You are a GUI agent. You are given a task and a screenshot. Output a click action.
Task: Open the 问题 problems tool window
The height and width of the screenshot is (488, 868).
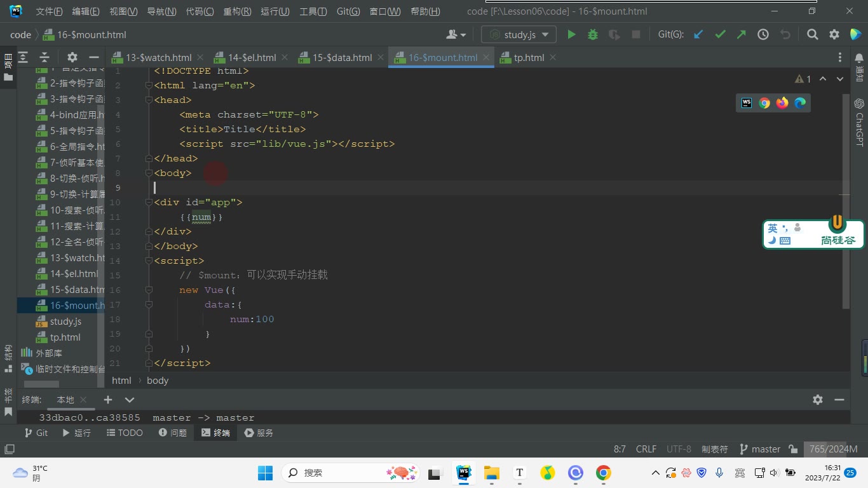[172, 433]
